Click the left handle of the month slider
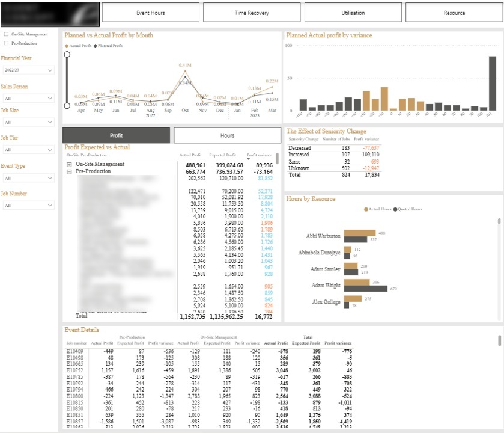This screenshot has height=433, width=504. [66, 53]
